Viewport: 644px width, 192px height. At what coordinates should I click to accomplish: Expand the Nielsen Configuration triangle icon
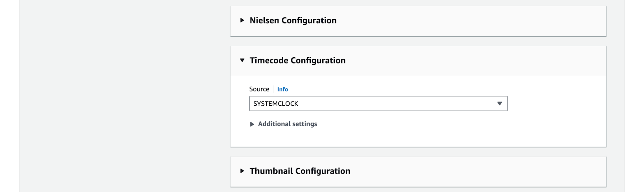(242, 20)
